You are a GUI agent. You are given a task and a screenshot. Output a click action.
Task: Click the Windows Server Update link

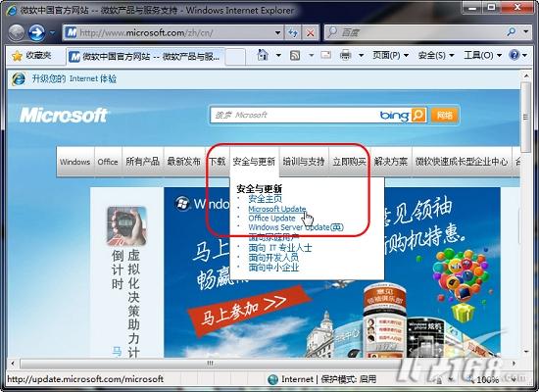pyautogui.click(x=296, y=227)
